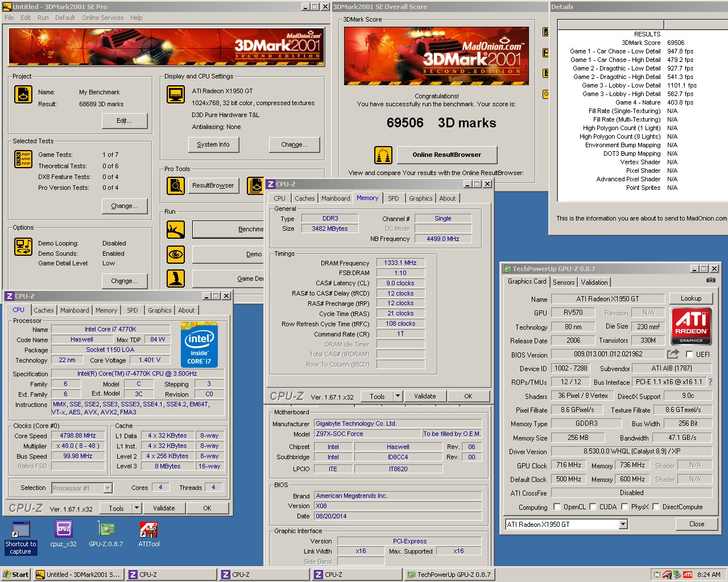The image size is (728, 582).
Task: Toggle the OpenCL computing checkbox
Action: pyautogui.click(x=557, y=506)
